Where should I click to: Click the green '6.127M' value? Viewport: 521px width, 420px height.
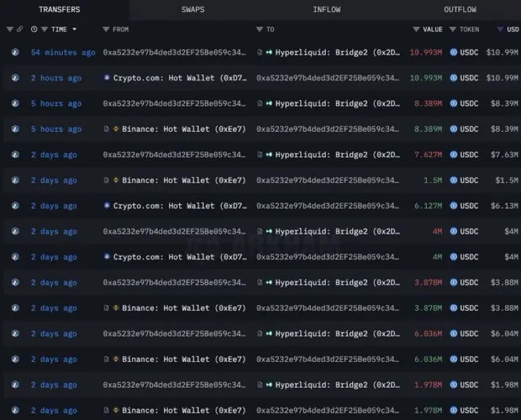(428, 206)
